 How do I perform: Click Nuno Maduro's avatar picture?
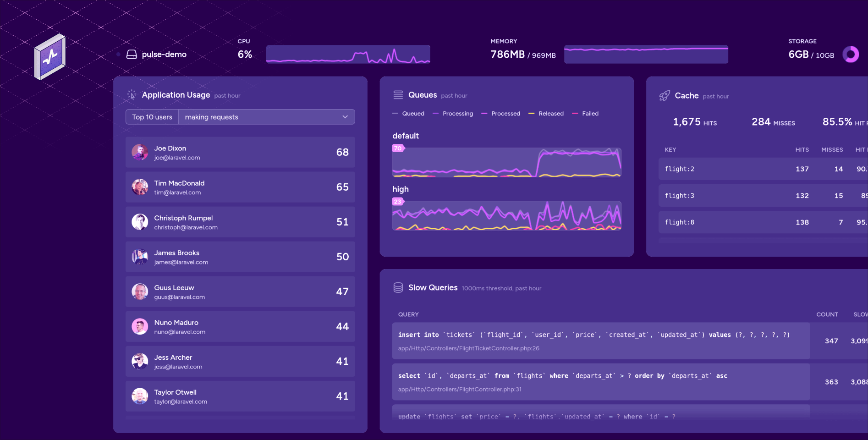(140, 326)
